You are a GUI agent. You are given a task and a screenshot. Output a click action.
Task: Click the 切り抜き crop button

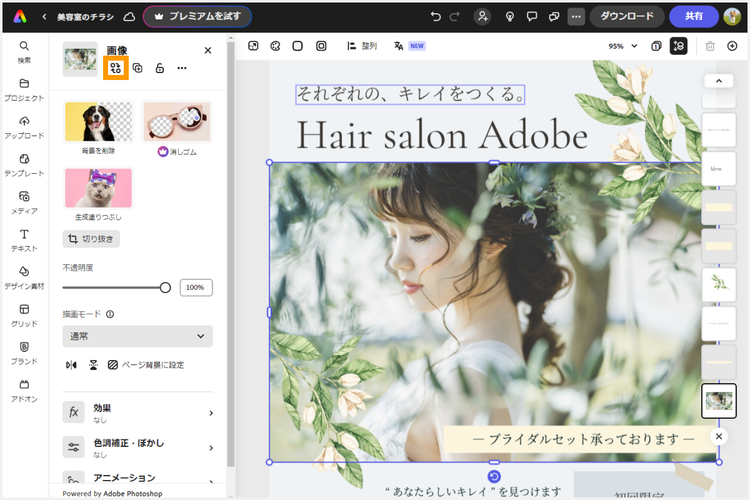[91, 239]
